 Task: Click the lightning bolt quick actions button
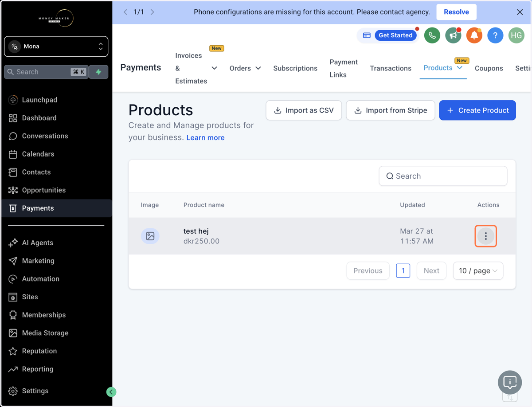[x=98, y=72]
